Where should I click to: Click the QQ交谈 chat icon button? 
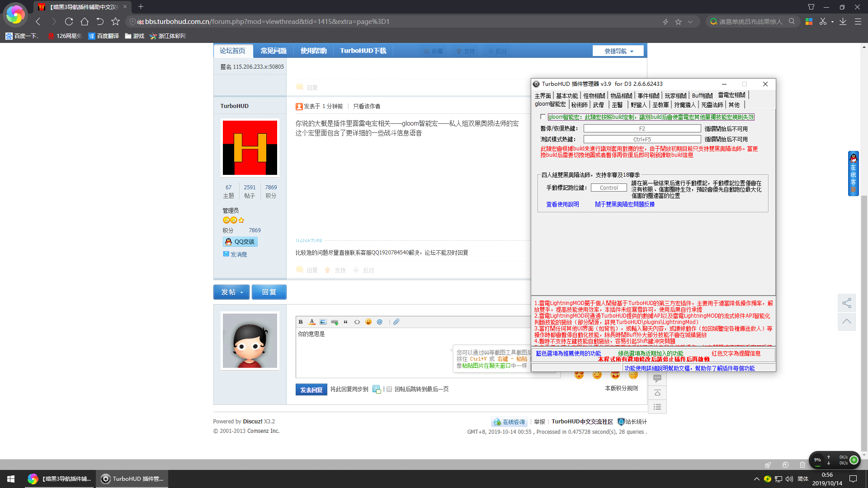240,242
